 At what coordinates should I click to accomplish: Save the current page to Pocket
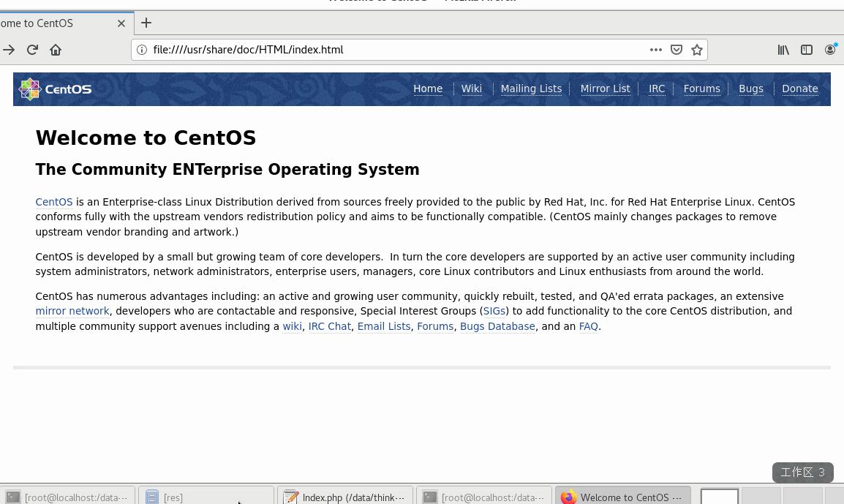676,50
